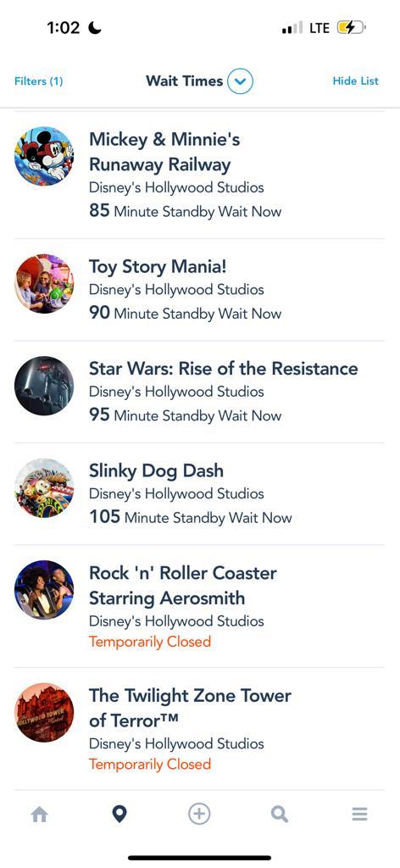Tap the Slinky Dog Dash thumbnail image
The image size is (400, 868).
pyautogui.click(x=44, y=487)
